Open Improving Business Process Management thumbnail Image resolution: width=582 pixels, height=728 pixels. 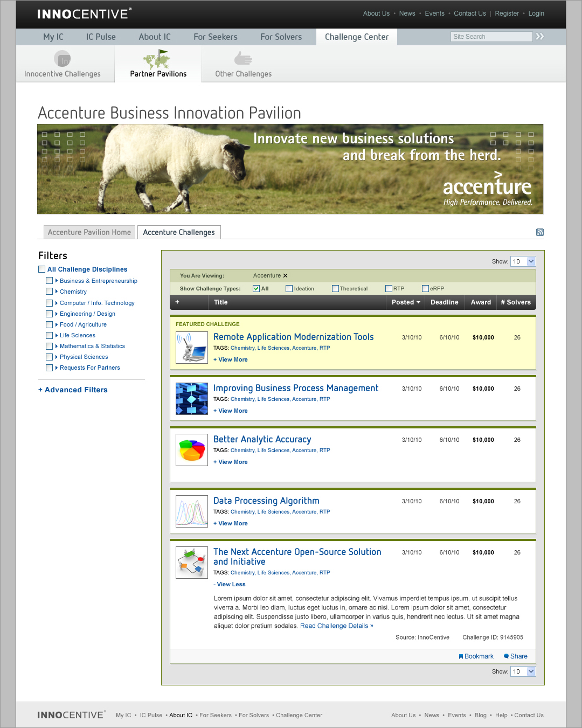coord(192,399)
